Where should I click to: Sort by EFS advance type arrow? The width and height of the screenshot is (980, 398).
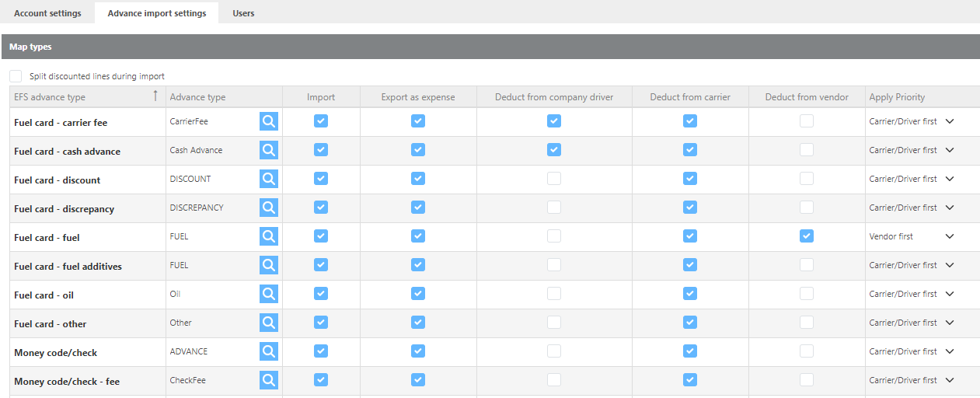[x=155, y=96]
